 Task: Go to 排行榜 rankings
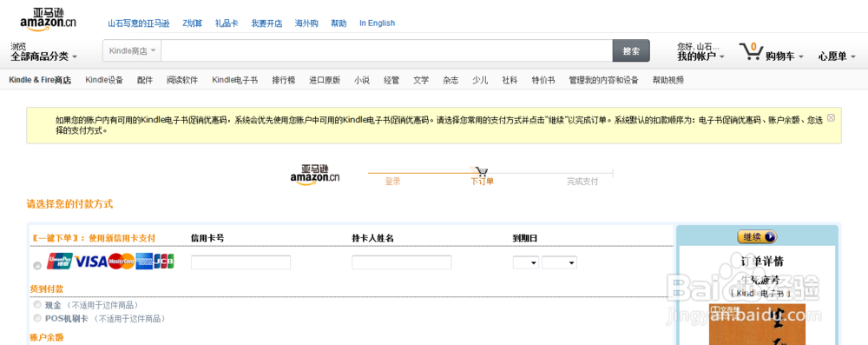pyautogui.click(x=284, y=80)
